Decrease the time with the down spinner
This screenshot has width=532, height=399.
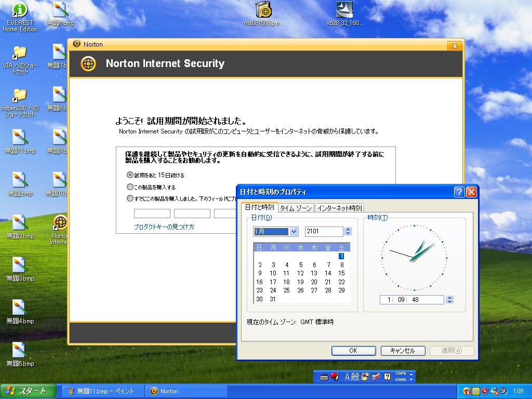[449, 302]
